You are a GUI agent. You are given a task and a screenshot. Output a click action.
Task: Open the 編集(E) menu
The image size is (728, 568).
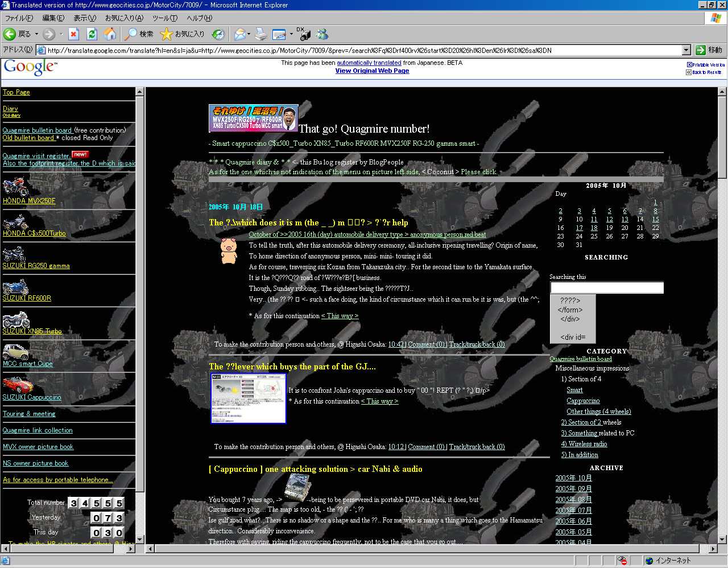53,18
